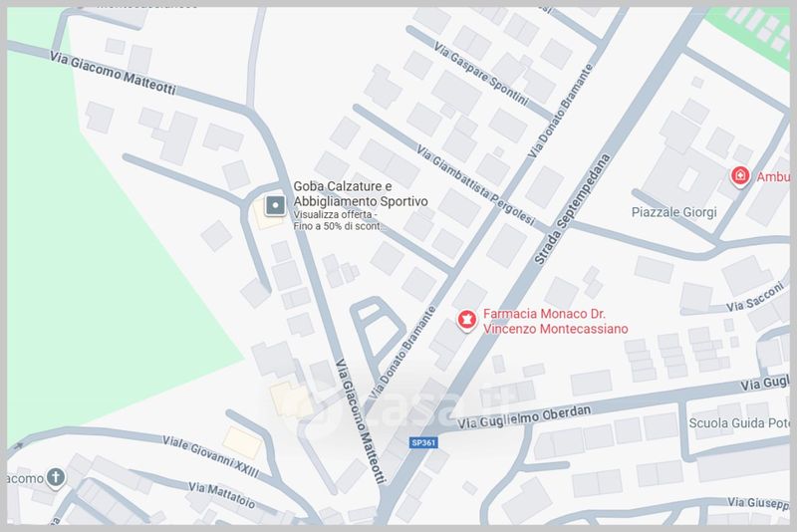Click the Goba Calzature store marker icon

(276, 206)
